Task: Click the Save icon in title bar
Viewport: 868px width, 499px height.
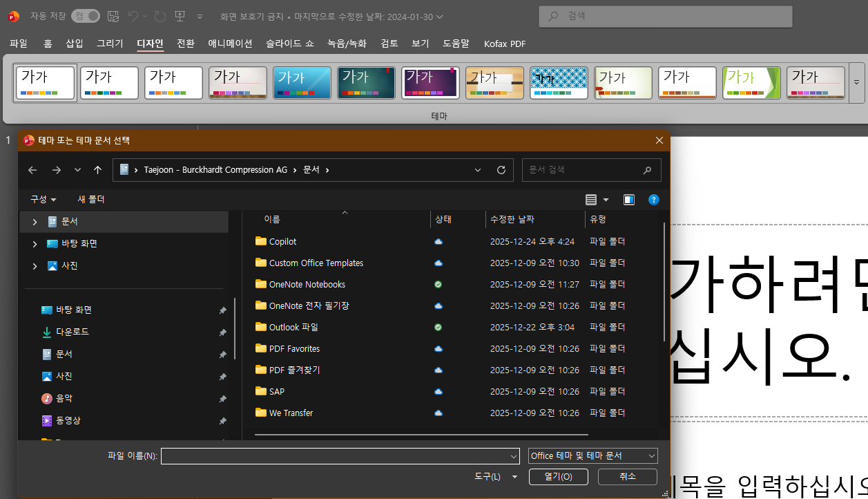Action: point(113,16)
